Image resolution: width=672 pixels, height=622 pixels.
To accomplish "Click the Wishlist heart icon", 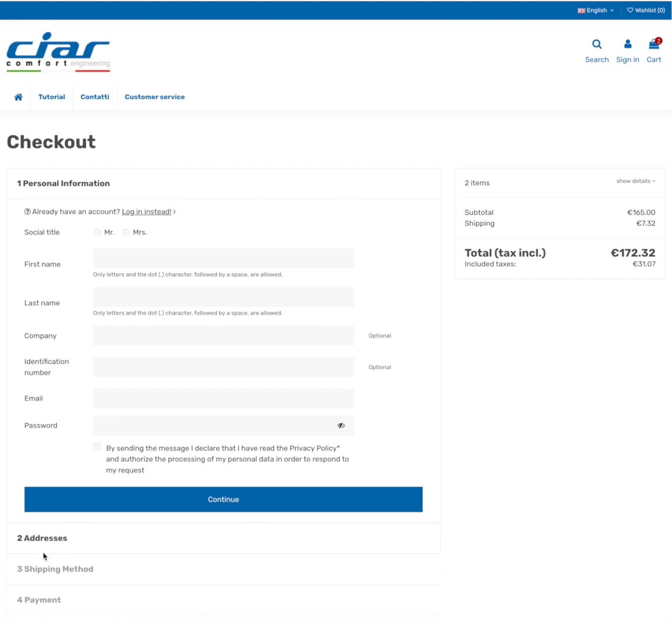I will pyautogui.click(x=630, y=10).
